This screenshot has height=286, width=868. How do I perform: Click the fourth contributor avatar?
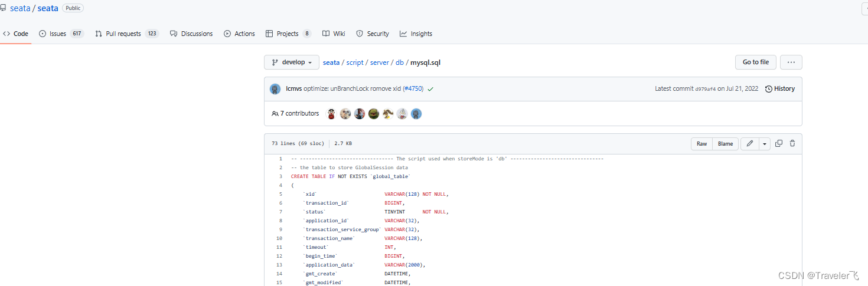point(374,114)
